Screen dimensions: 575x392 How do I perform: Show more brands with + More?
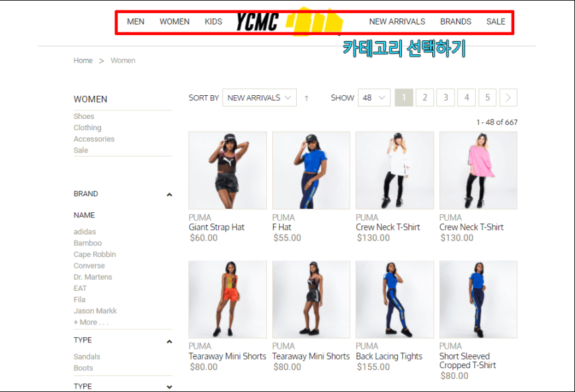coord(91,323)
